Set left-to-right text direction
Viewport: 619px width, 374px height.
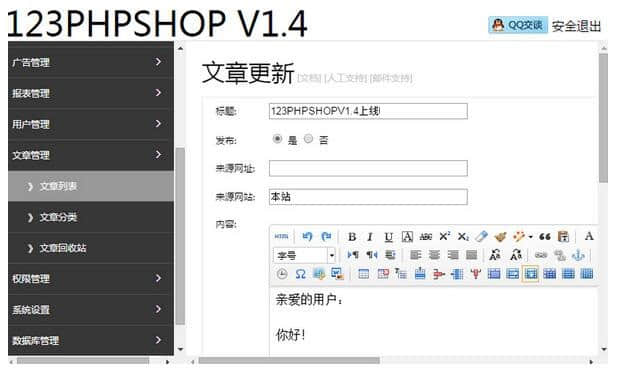click(x=353, y=255)
